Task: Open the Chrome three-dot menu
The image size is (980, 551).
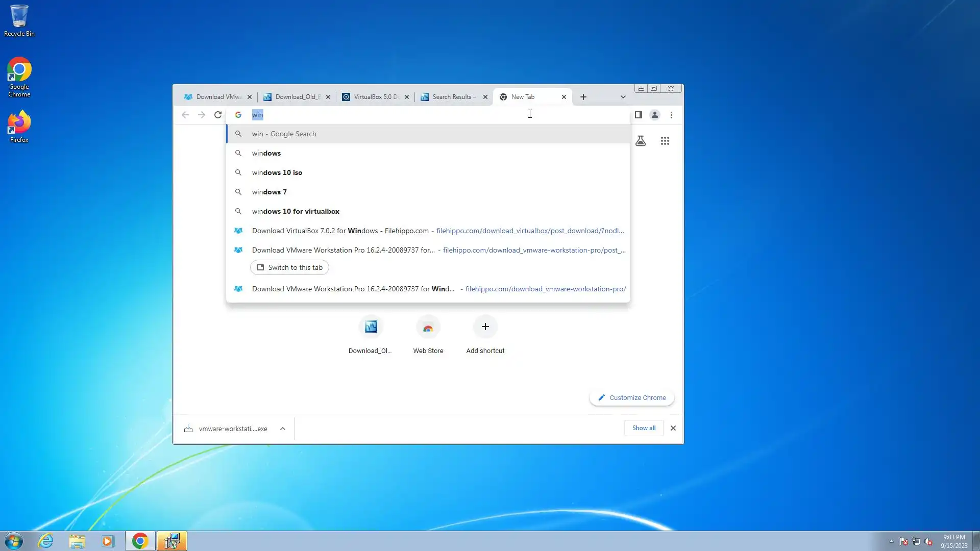Action: tap(671, 115)
